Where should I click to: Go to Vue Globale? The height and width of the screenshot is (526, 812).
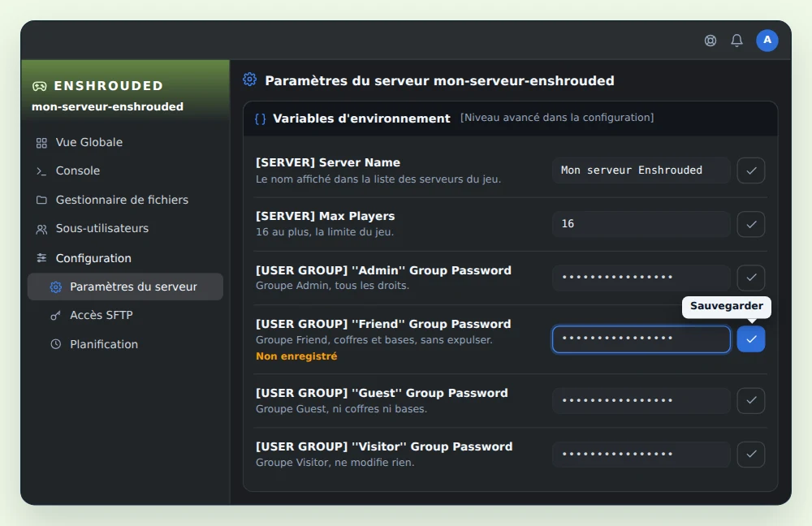[x=125, y=142]
